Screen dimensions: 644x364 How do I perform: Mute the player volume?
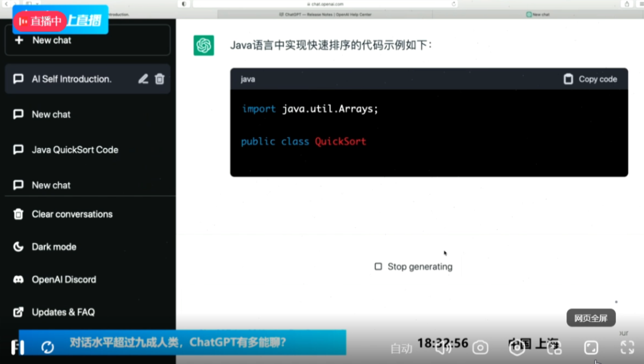(x=442, y=347)
